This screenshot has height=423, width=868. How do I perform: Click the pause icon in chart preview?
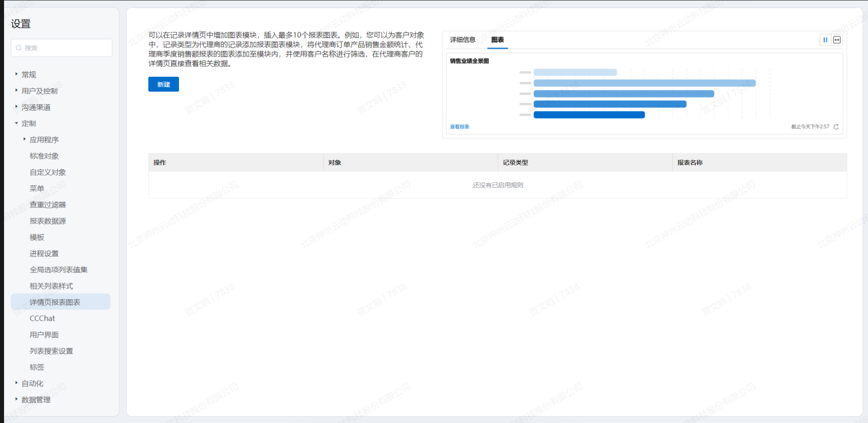(x=825, y=40)
